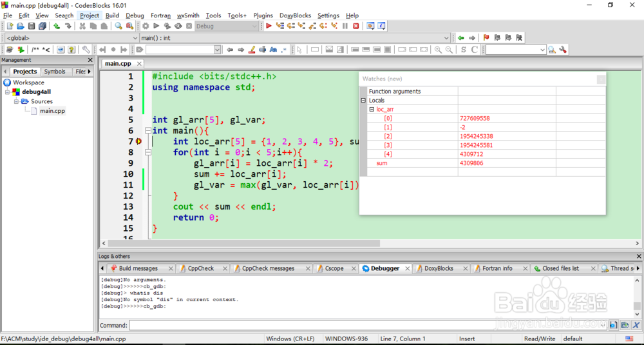644x345 pixels.
Task: Collapse the Locals node in Watches
Action: [x=363, y=101]
